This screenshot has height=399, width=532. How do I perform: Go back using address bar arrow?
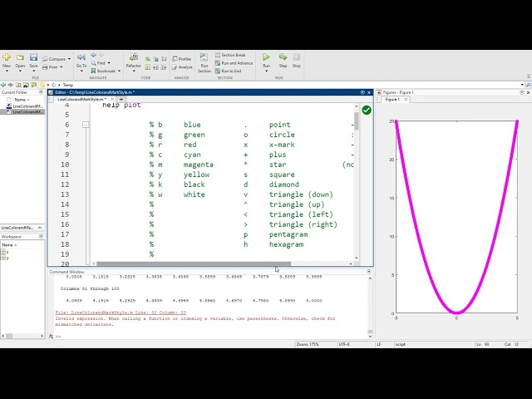[x=3, y=85]
